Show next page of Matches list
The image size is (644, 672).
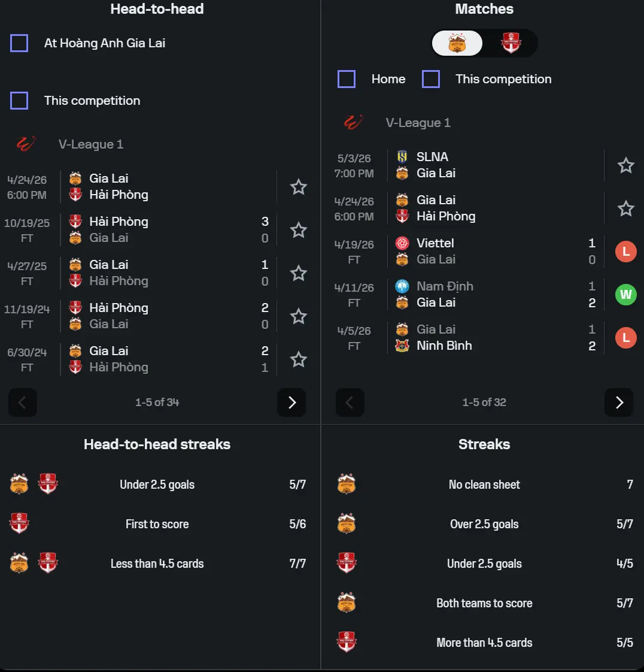point(619,402)
